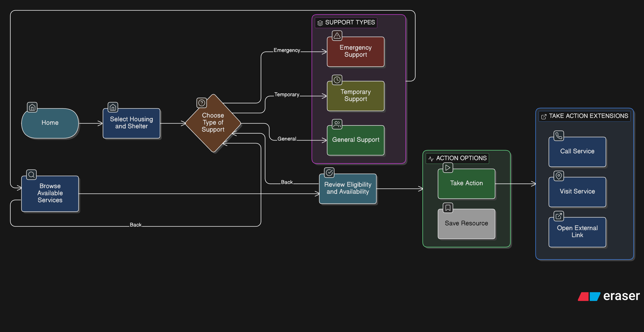Click the Emergency connector label
The width and height of the screenshot is (644, 332).
tap(287, 50)
